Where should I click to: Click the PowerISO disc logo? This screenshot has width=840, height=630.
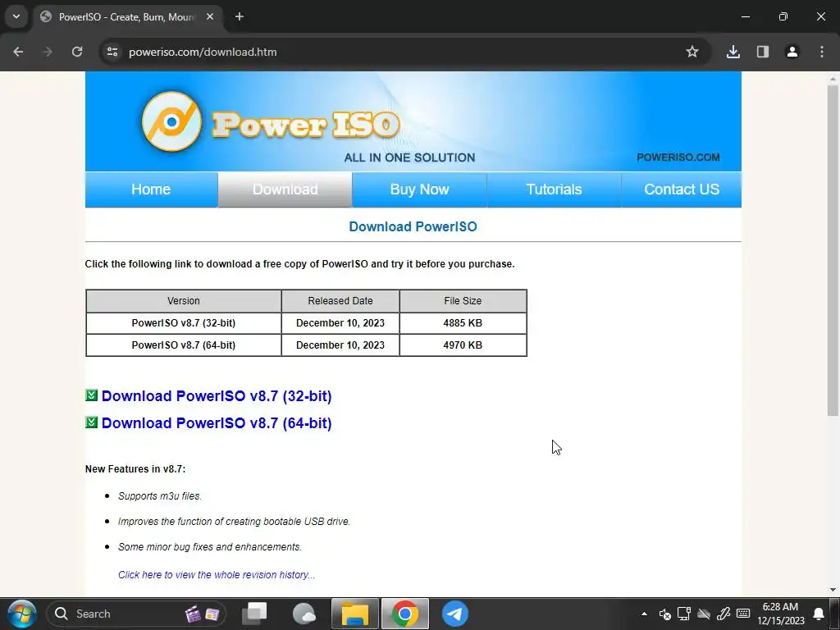[171, 121]
